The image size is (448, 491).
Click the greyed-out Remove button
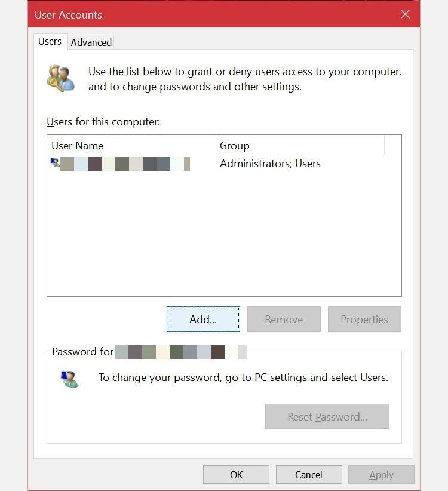pyautogui.click(x=284, y=319)
